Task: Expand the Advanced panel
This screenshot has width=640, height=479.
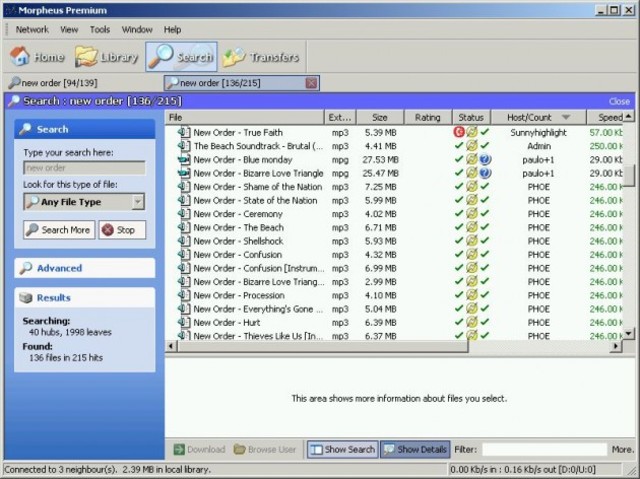Action: point(84,268)
